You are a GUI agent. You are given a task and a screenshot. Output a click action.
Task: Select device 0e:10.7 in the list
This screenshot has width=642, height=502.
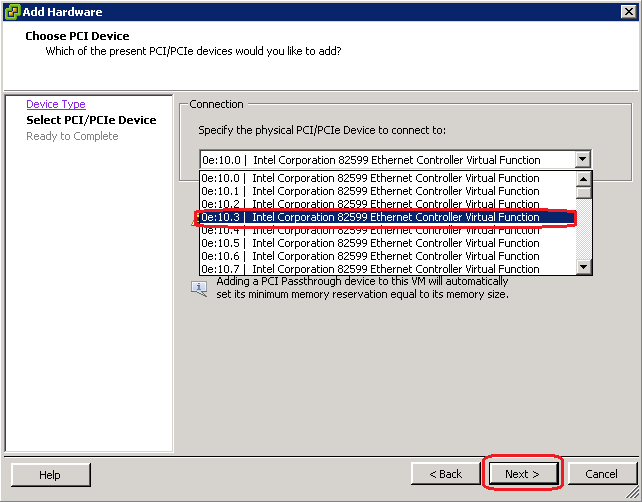(x=388, y=269)
